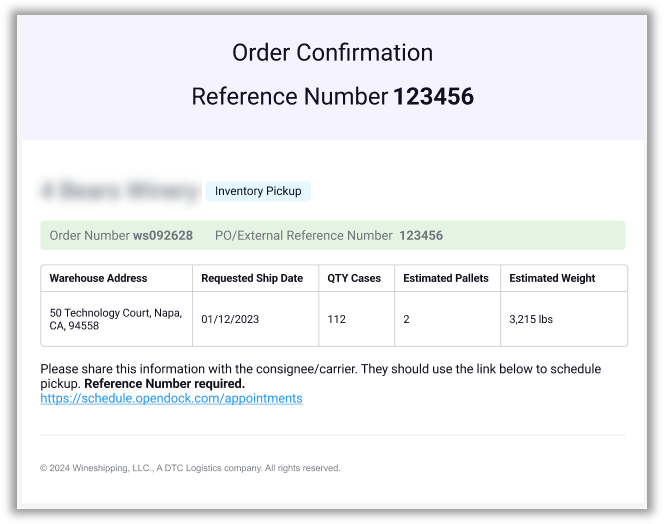Click the estimated pallets value 2
The width and height of the screenshot is (664, 524).
click(406, 320)
